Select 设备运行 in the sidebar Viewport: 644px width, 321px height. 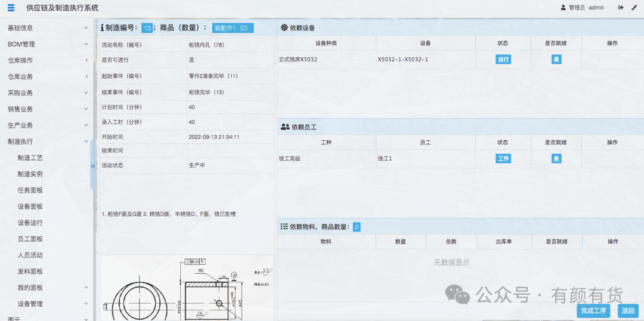click(x=30, y=223)
